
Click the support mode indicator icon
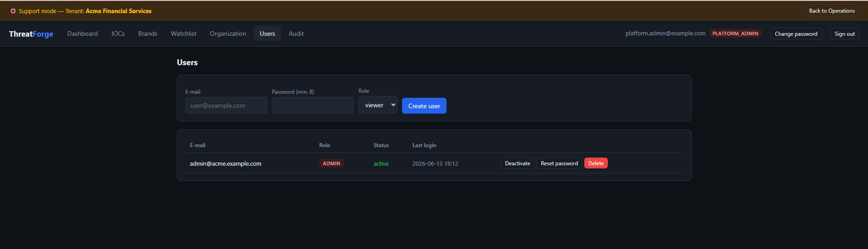coord(13,11)
